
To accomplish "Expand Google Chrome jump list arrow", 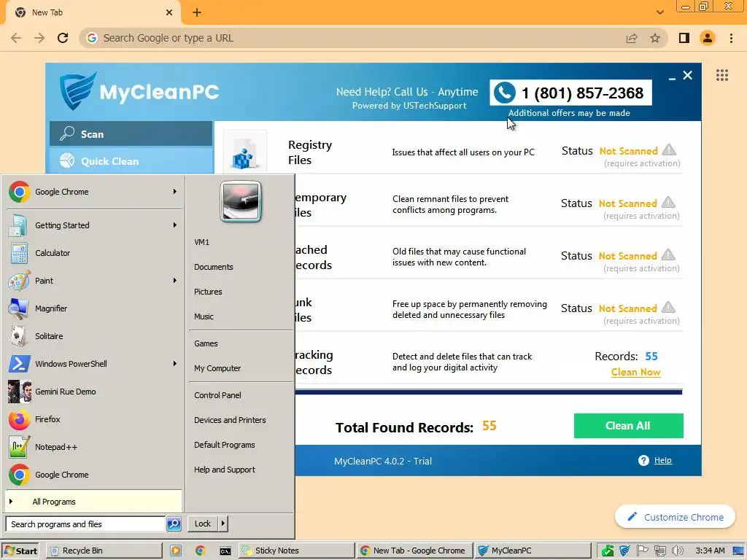I will 175,192.
